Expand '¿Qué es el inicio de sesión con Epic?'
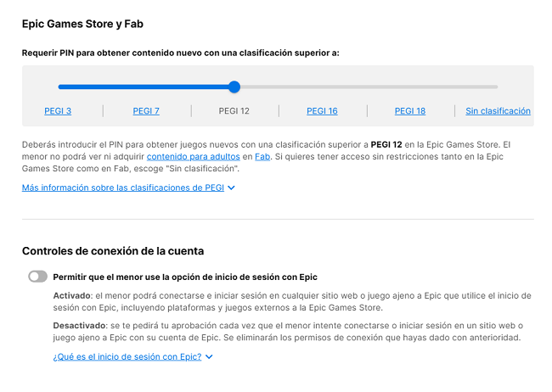552x392 pixels. 127,356
